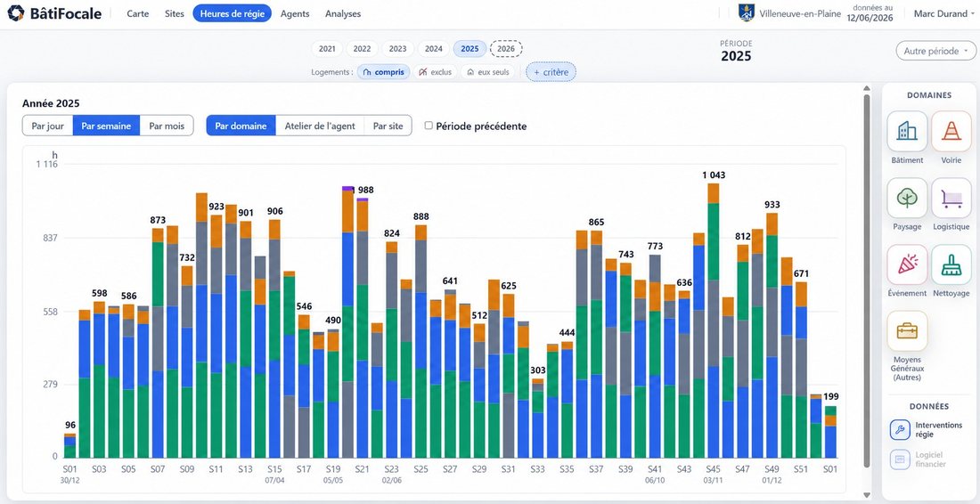
Task: Click the vertical chart scrollbar
Action: 866,280
